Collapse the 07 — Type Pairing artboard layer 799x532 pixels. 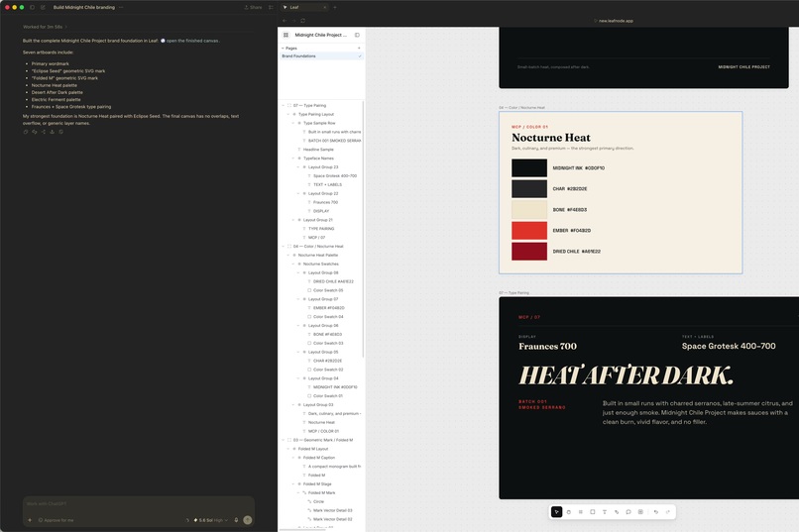pos(284,105)
